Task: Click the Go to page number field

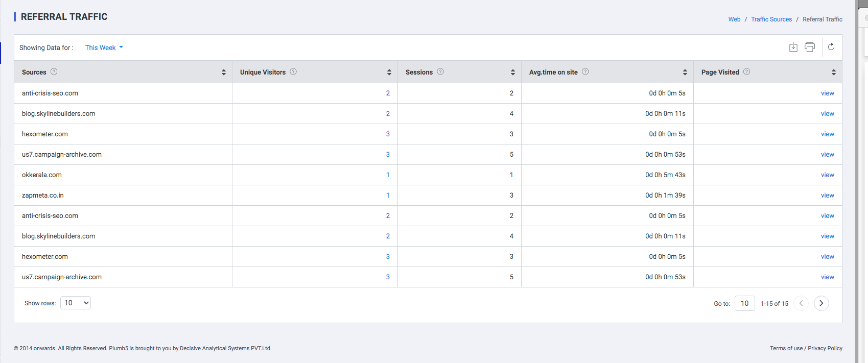Action: click(x=745, y=303)
